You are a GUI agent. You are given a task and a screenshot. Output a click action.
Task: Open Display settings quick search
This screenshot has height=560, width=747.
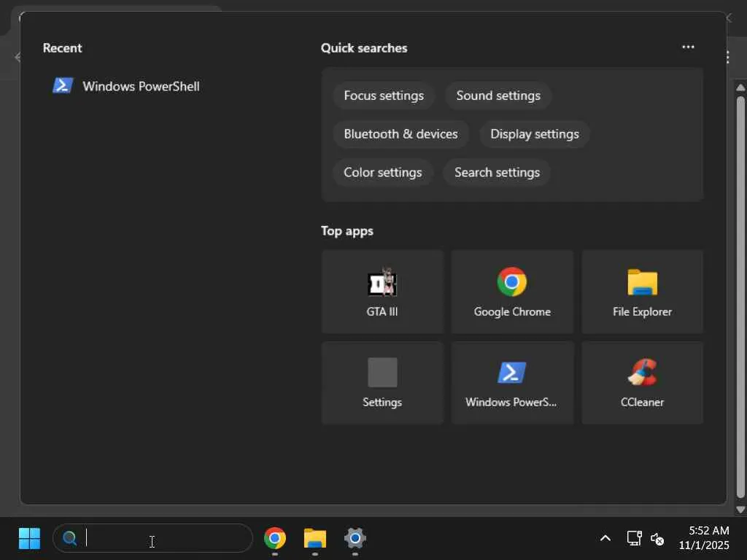[535, 134]
